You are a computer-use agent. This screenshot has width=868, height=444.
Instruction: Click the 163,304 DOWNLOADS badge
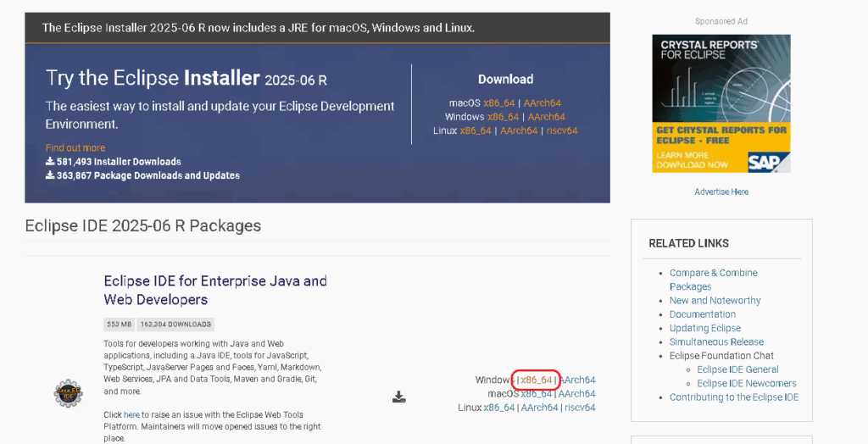coord(175,325)
